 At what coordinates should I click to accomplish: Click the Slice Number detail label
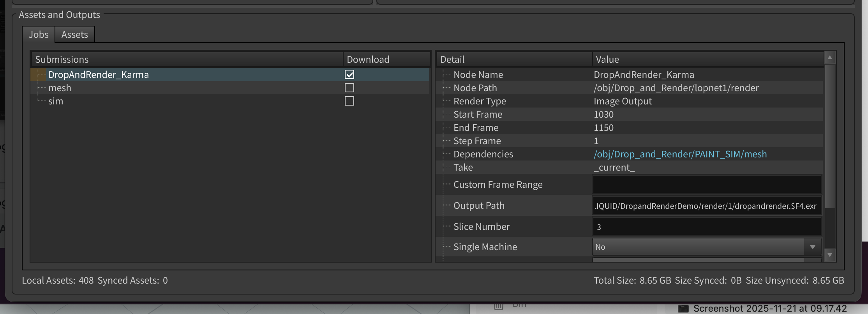click(x=482, y=226)
